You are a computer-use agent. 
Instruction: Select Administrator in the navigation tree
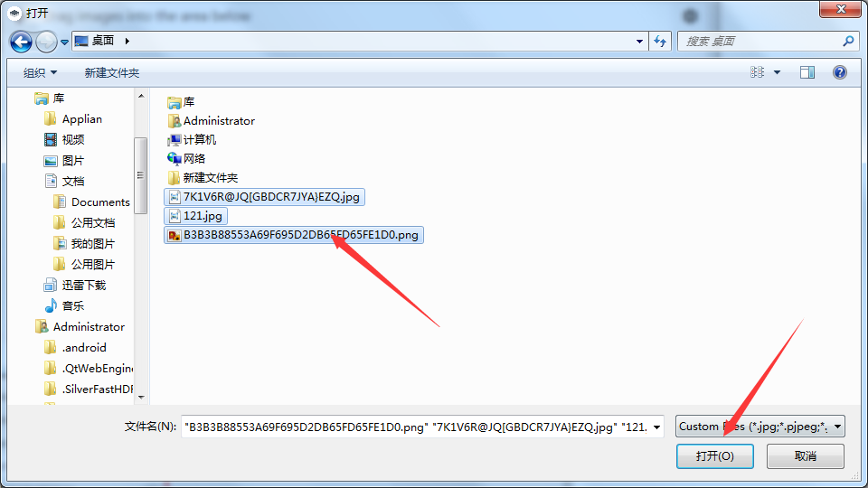click(80, 326)
